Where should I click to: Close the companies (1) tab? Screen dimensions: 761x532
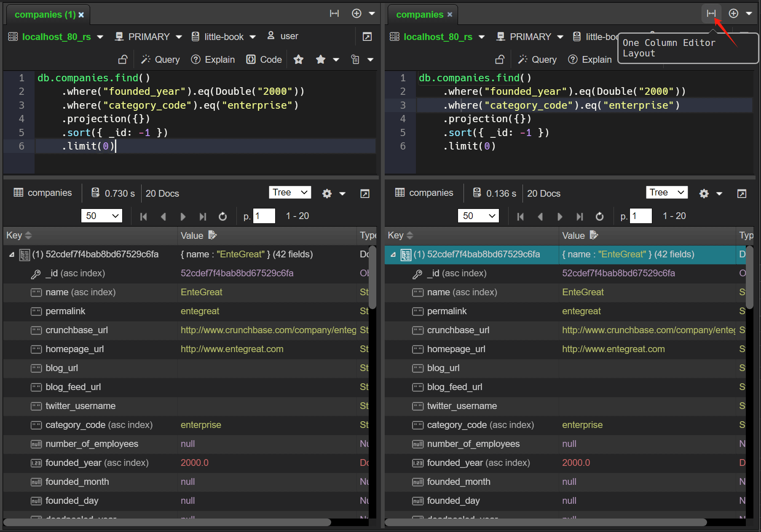pos(81,15)
